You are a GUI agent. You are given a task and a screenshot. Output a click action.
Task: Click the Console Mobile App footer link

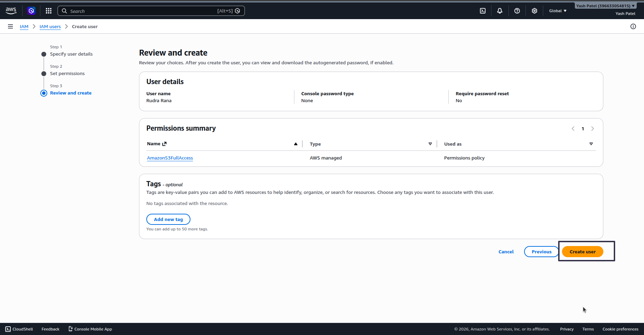90,329
